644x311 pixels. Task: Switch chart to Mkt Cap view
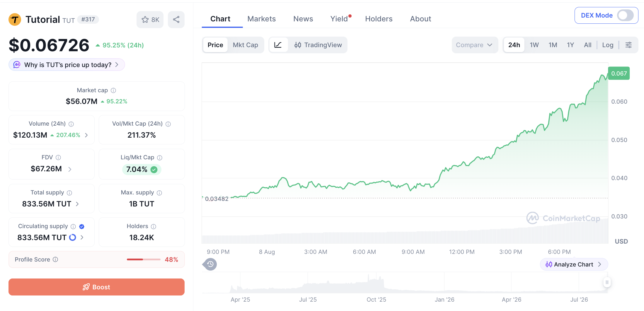[x=245, y=45]
